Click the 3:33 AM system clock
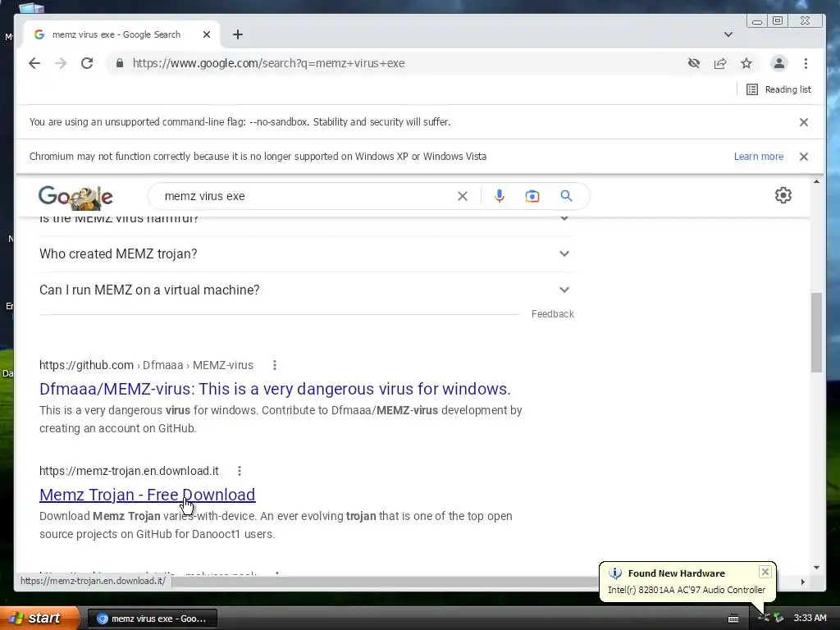This screenshot has height=630, width=840. click(810, 619)
